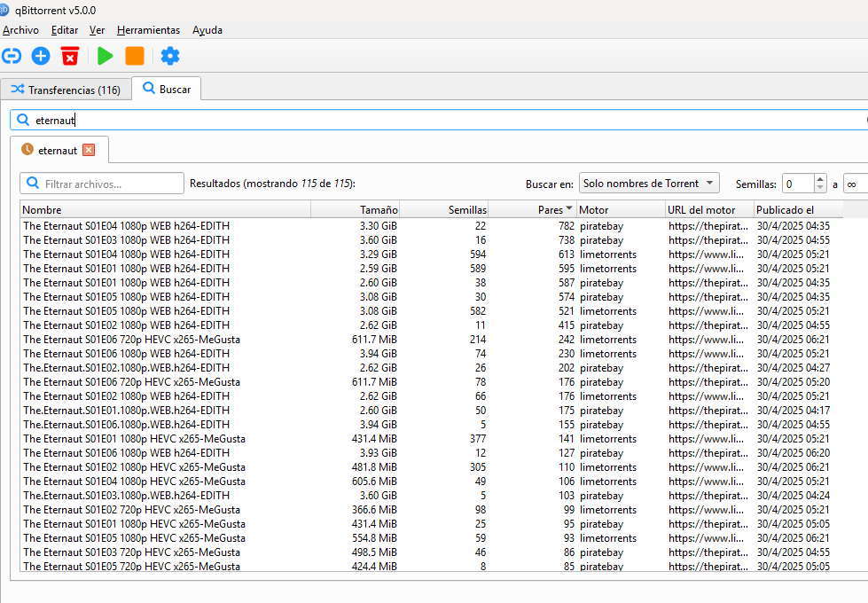Sort results by Motor column header
This screenshot has width=868, height=603.
(622, 210)
